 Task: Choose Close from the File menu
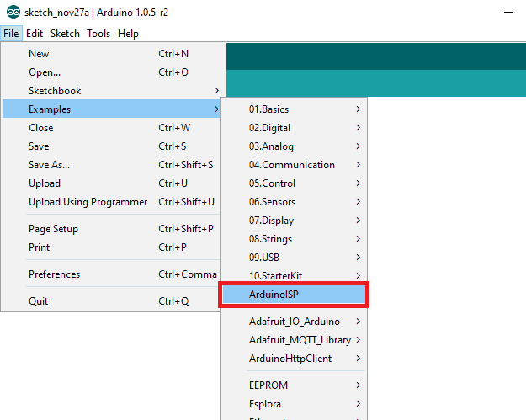[x=111, y=128]
